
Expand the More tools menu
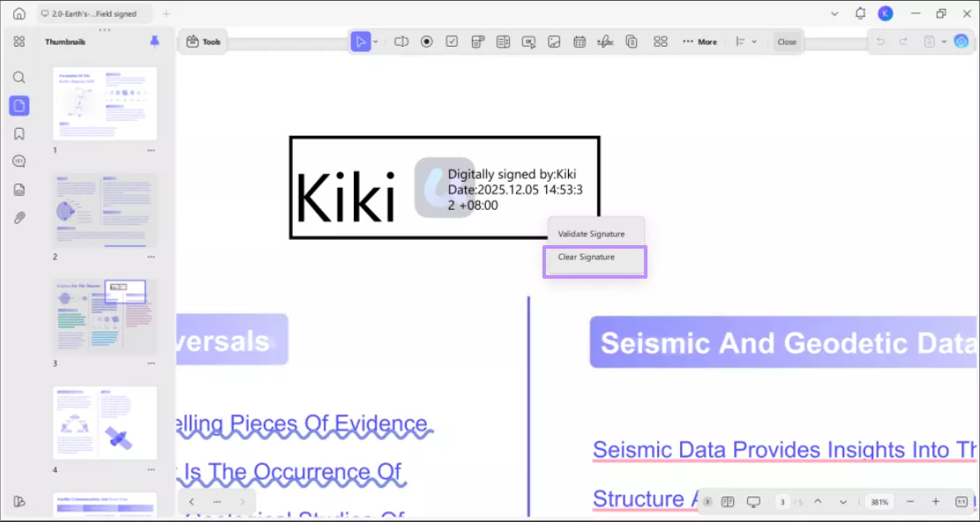point(699,41)
